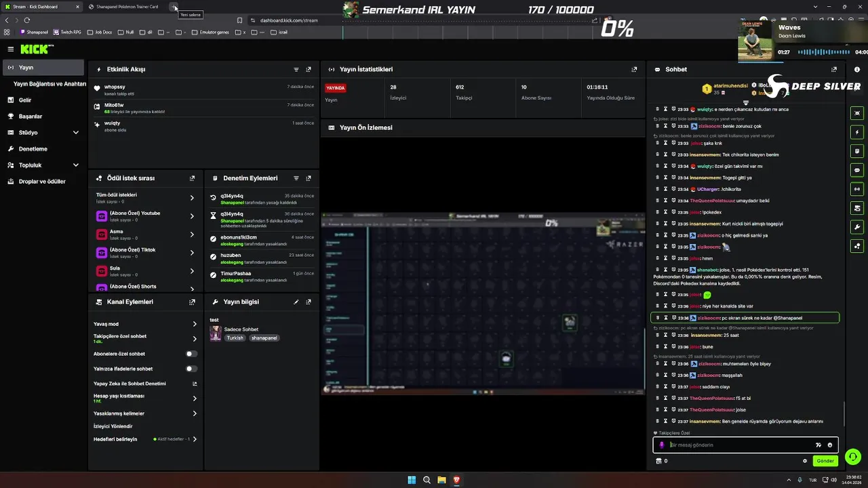Click the lightning bolt icon in right rail
The image size is (868, 488).
857,132
